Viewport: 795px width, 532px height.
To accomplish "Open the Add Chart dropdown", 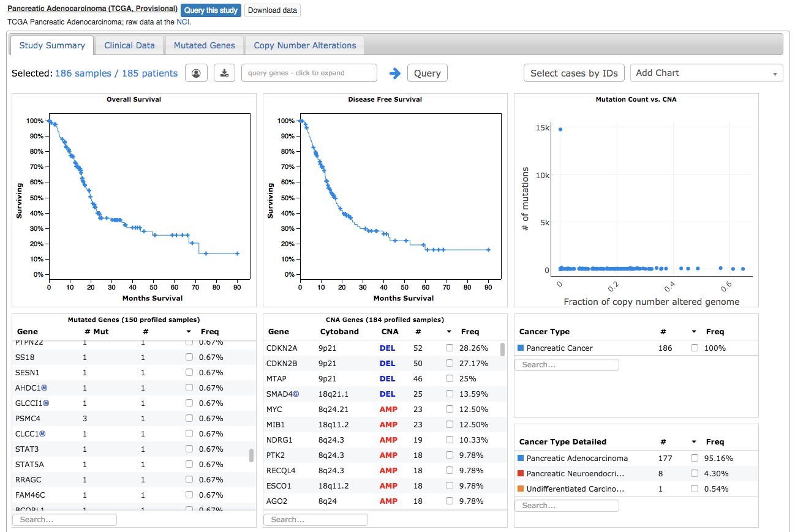I will [707, 72].
